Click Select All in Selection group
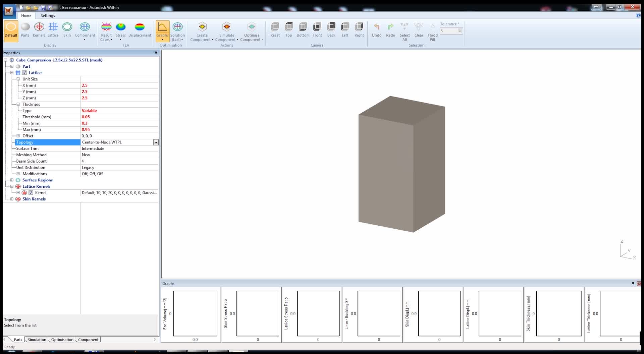The image size is (644, 354). click(x=405, y=32)
